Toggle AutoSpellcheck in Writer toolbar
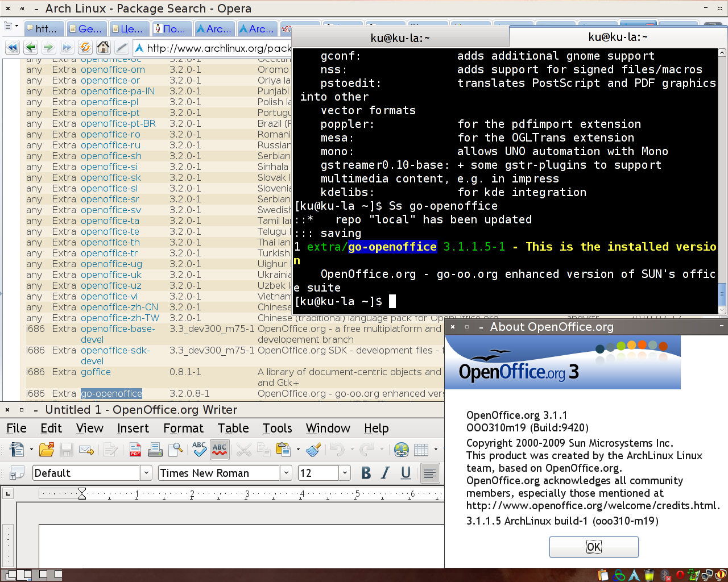The image size is (728, 582). (220, 450)
